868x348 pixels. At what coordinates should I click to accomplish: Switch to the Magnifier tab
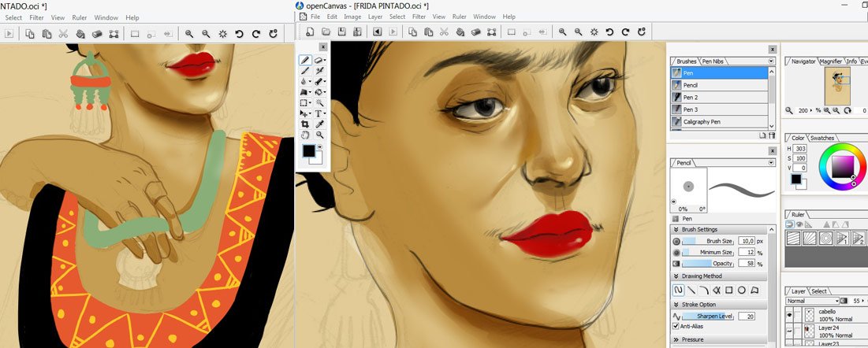pyautogui.click(x=830, y=61)
